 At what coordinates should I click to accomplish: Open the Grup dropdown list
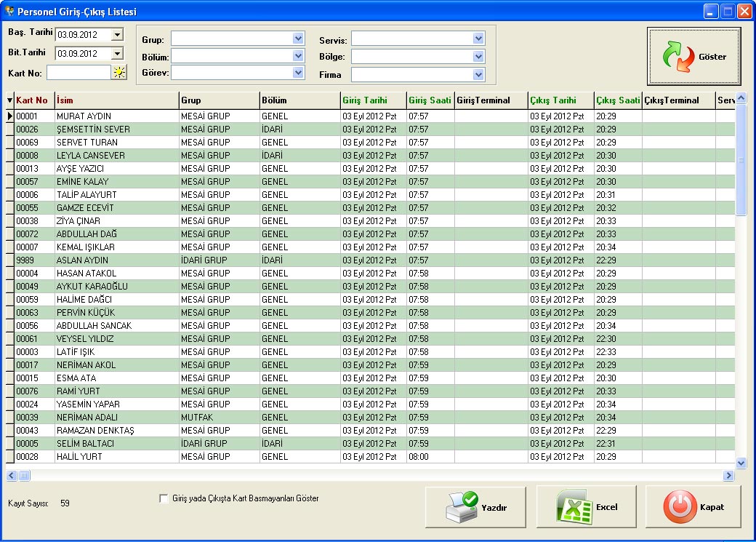click(298, 39)
